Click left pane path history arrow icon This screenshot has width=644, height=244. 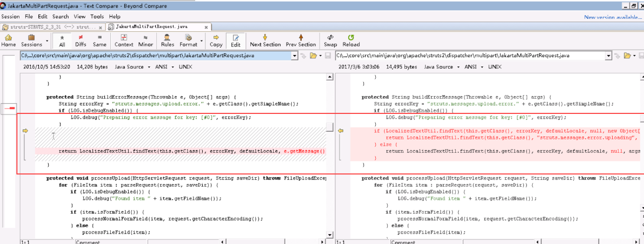[303, 56]
